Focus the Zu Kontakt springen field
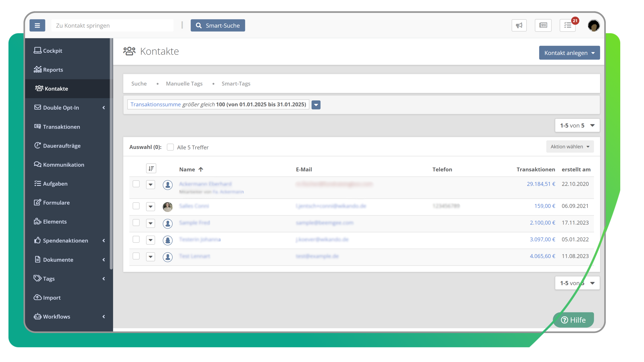Screen dimensions: 644x362 tap(112, 26)
